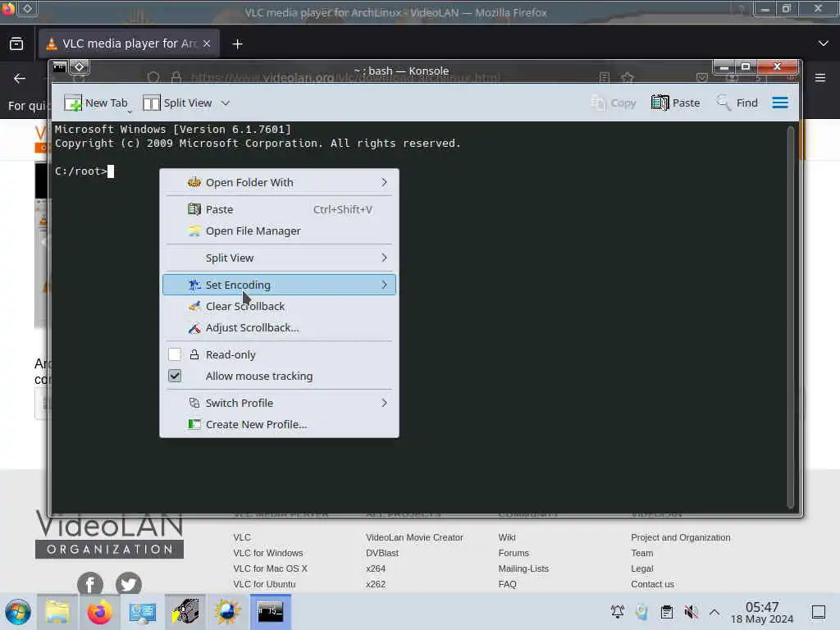
Task: Open VLC for Windows footer link
Action: [x=268, y=553]
